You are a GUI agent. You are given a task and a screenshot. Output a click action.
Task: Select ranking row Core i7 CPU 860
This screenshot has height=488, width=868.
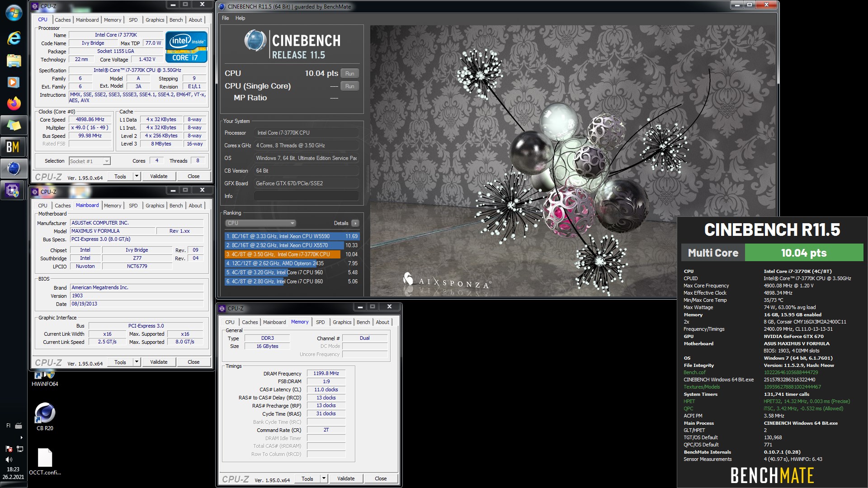pos(292,282)
